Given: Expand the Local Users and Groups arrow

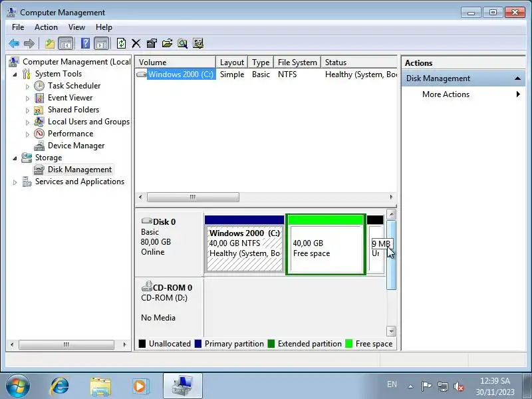Looking at the screenshot, I should click(x=27, y=122).
